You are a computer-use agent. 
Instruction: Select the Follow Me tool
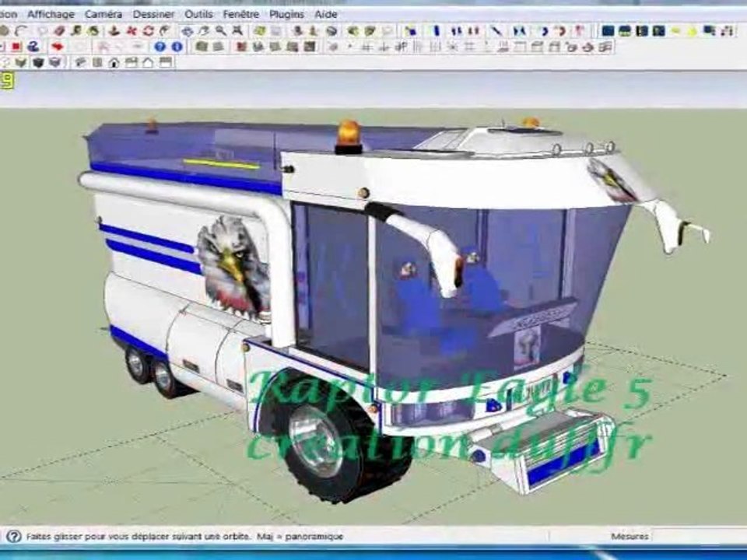(x=165, y=31)
